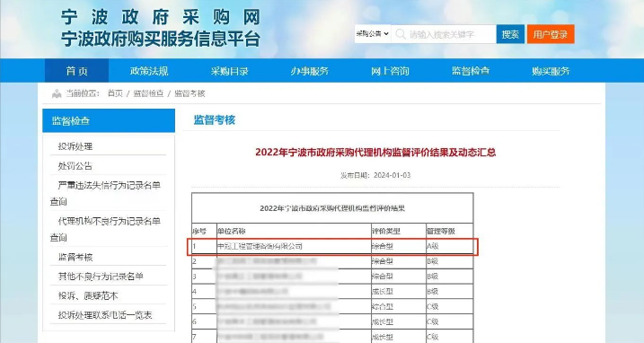Open 网上咨询 from the navigation bar
644x343 pixels.
tap(390, 71)
